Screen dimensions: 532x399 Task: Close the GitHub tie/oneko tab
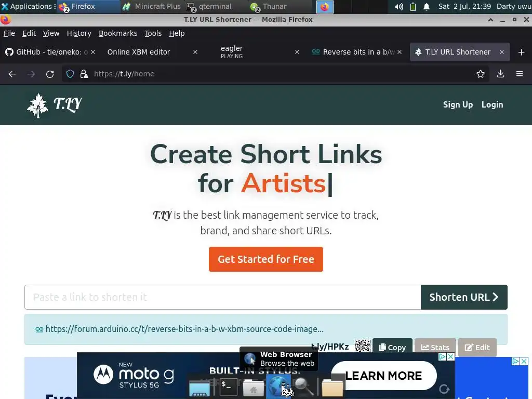point(93,52)
